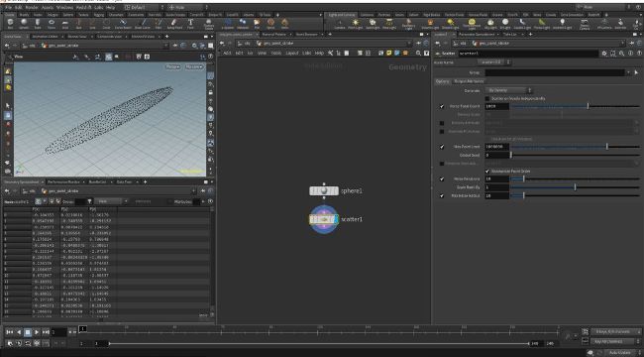Open the Help menu

pos(111,7)
